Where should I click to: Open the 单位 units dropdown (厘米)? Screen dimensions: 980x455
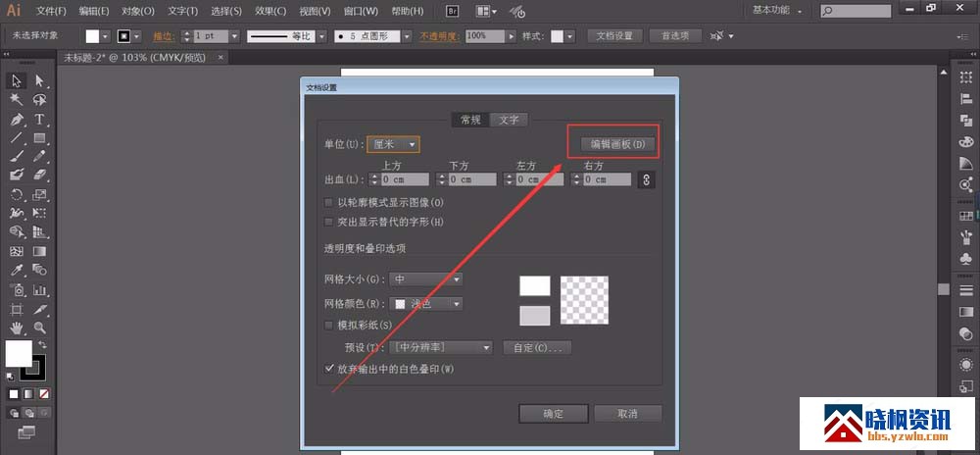point(393,144)
